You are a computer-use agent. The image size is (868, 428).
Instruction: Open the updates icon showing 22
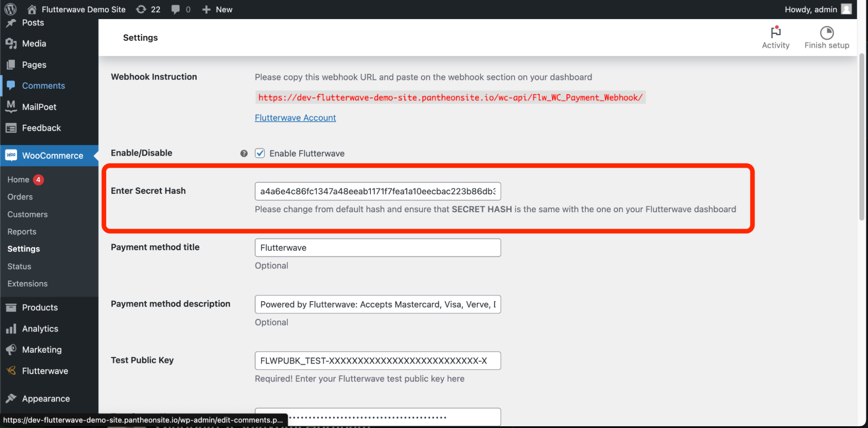(x=141, y=9)
